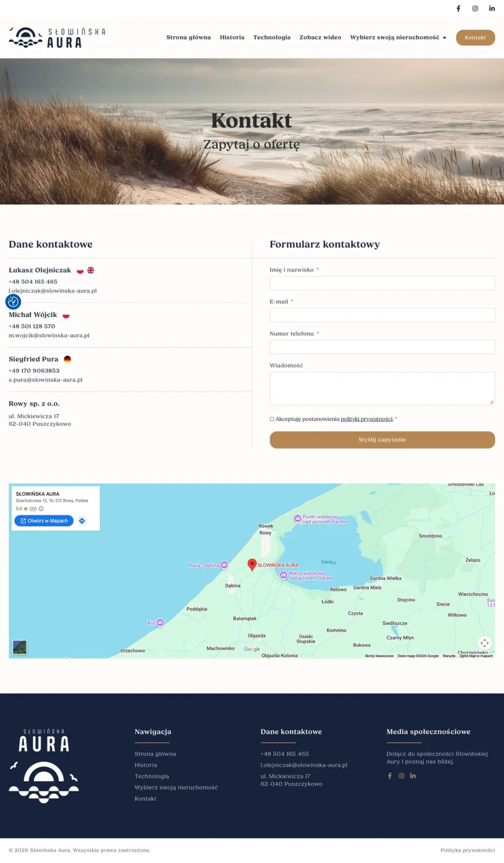Viewport: 504px width, 863px height.
Task: Click Siegfried Pura's phone number +49 170 9063853
Action: click(x=34, y=371)
